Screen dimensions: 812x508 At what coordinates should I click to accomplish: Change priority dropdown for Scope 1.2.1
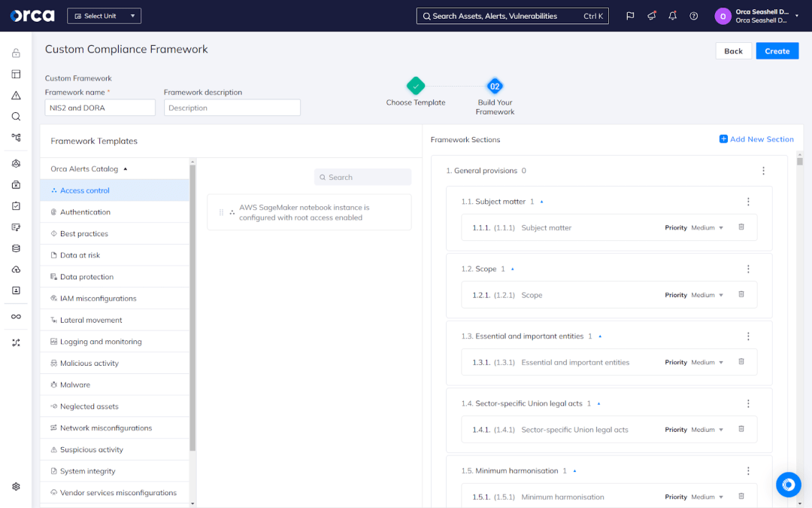[707, 295]
